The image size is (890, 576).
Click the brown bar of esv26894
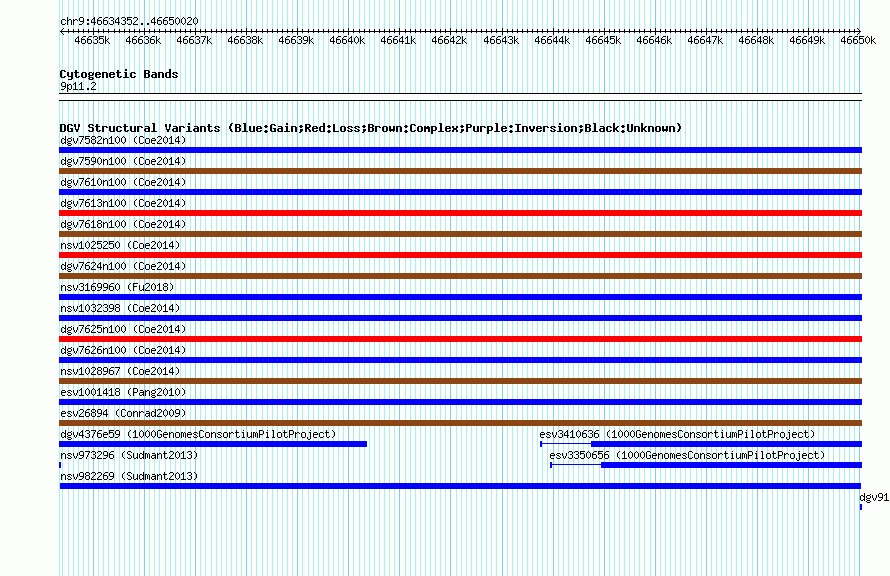click(x=460, y=423)
